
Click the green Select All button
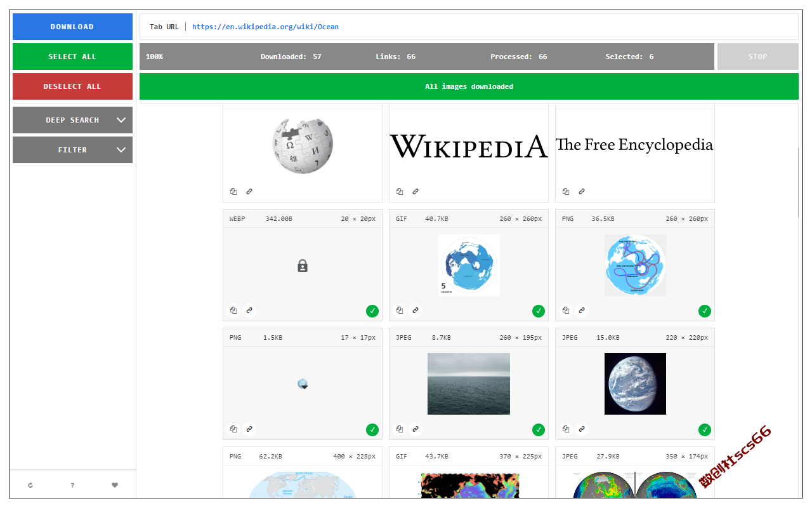72,57
